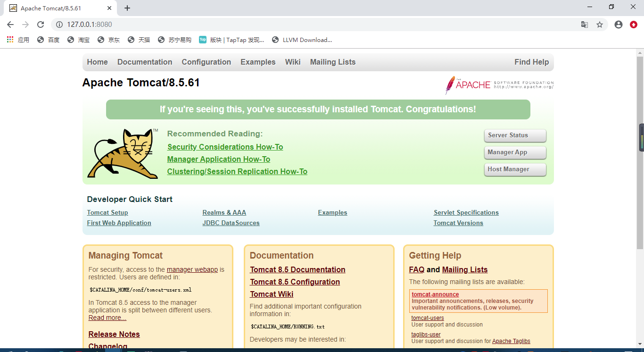Open the 百度 bookmark
644x352 pixels.
[49, 40]
